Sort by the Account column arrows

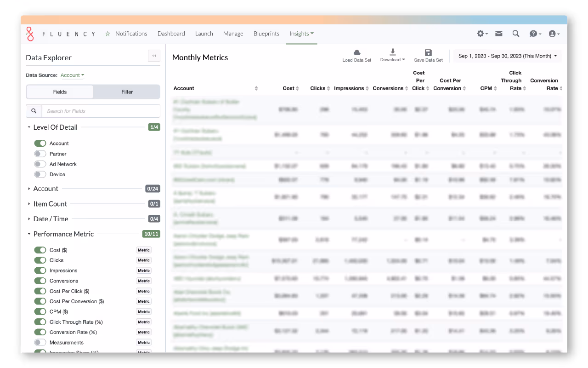[x=256, y=88]
